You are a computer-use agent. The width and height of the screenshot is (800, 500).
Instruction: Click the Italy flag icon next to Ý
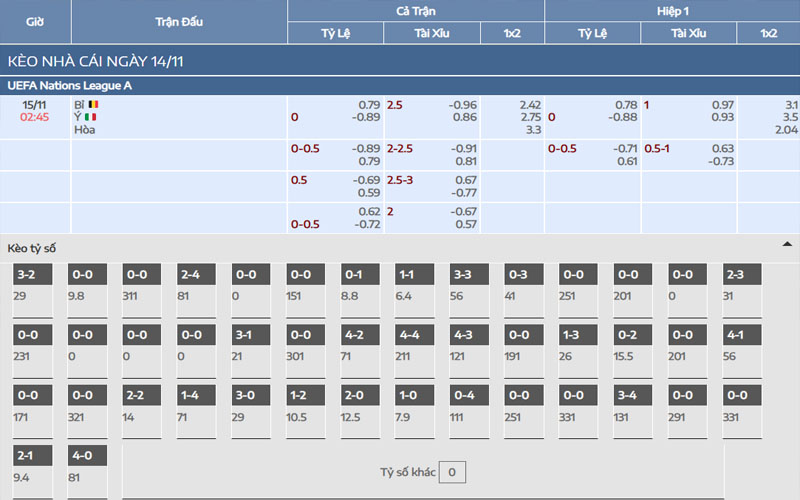coord(91,117)
